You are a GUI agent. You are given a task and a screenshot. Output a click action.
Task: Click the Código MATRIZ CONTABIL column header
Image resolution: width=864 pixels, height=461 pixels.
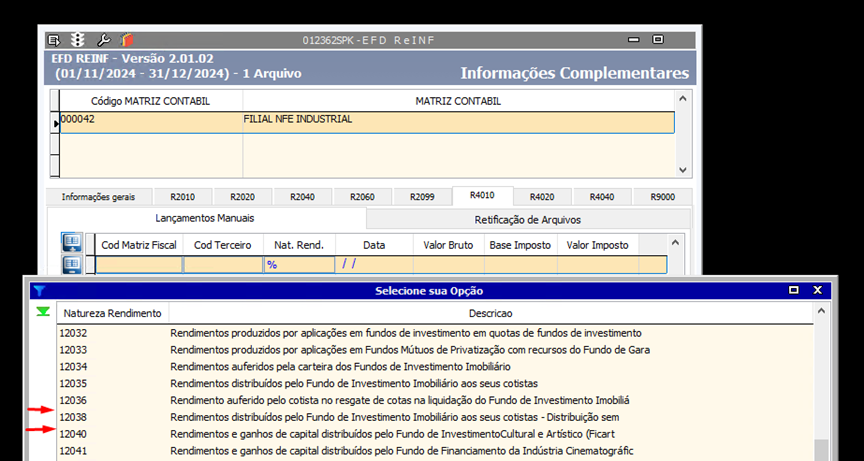click(150, 101)
